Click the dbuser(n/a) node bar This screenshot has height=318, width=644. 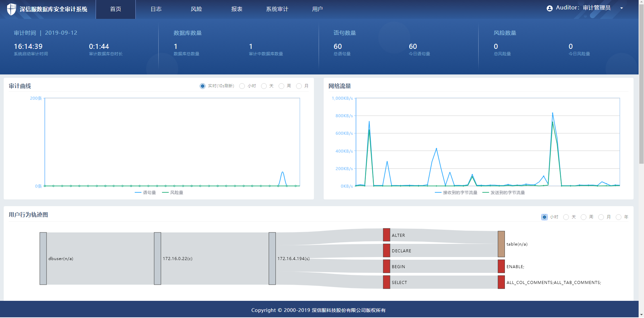(43, 258)
